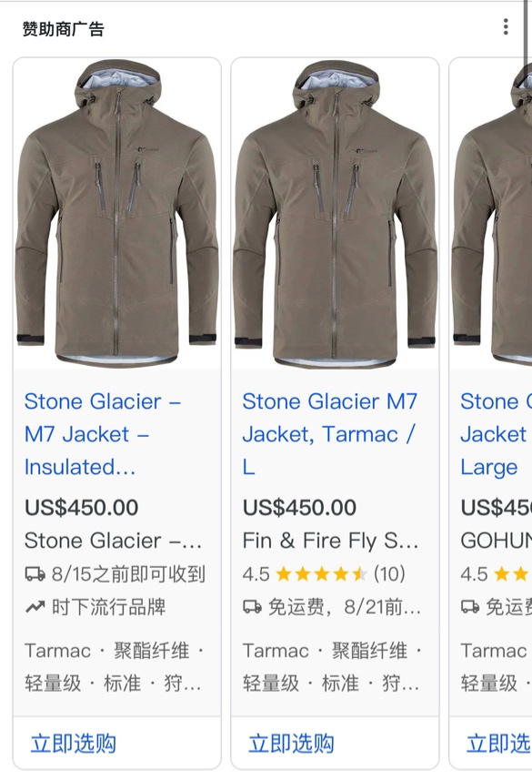
Task: Open third Stone Glacier Jacket Large link
Action: [496, 434]
